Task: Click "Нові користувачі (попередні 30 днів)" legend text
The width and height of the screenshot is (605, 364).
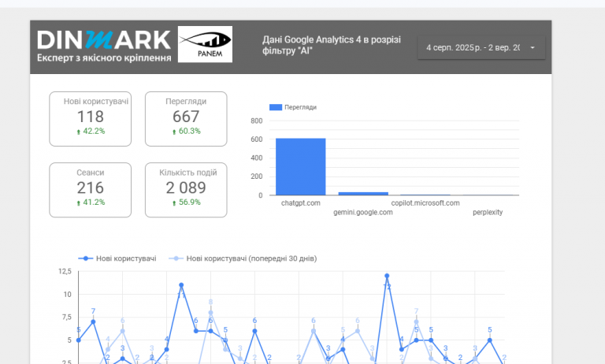Action: (x=251, y=258)
